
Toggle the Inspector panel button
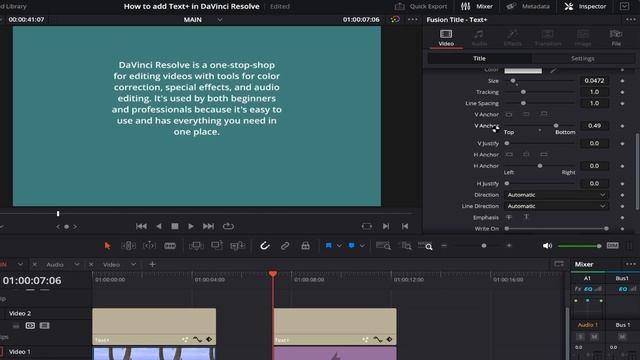585,7
